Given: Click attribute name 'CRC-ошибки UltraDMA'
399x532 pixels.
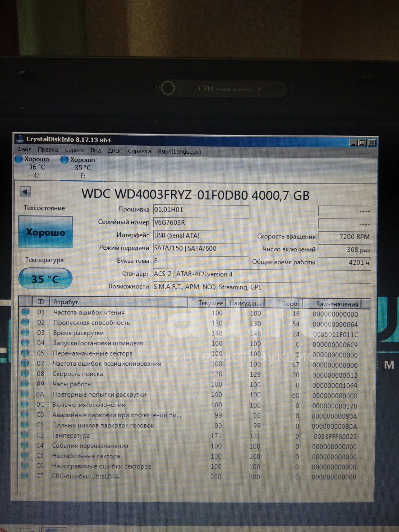Looking at the screenshot, I should point(85,476).
